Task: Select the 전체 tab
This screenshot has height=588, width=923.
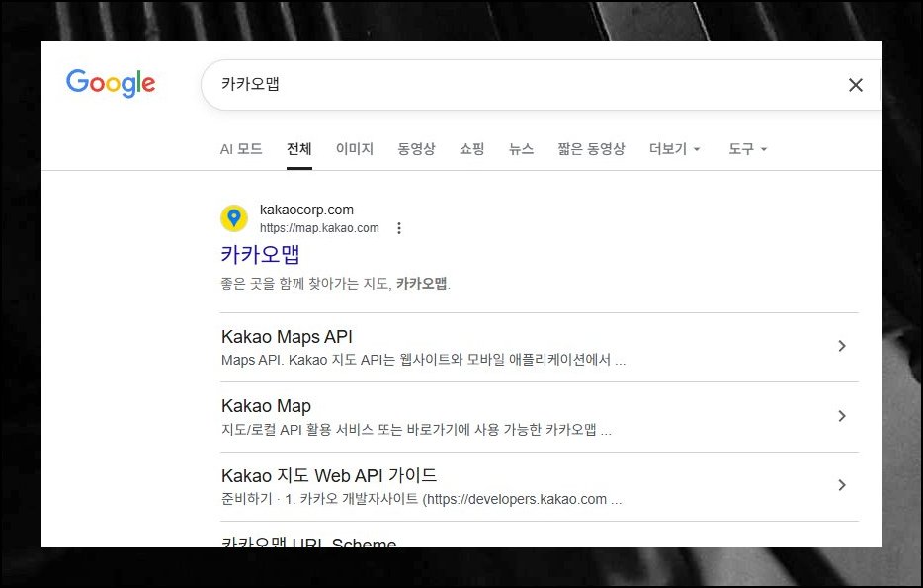Action: [299, 149]
